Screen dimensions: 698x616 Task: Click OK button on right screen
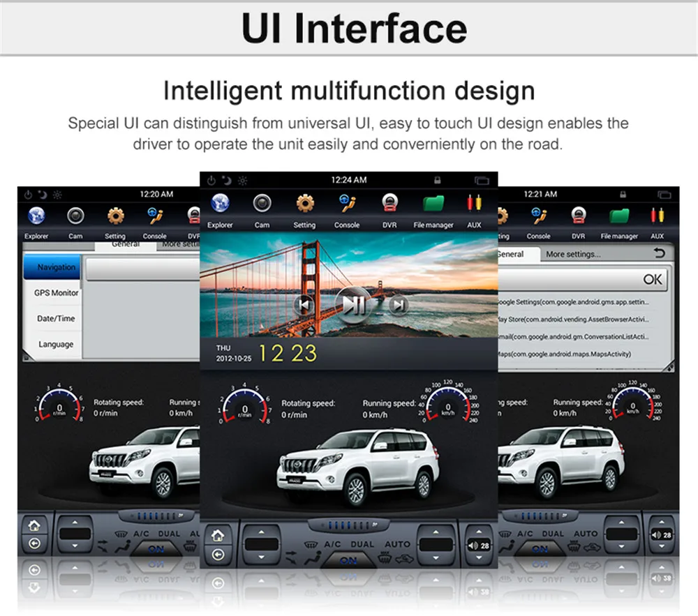[652, 279]
